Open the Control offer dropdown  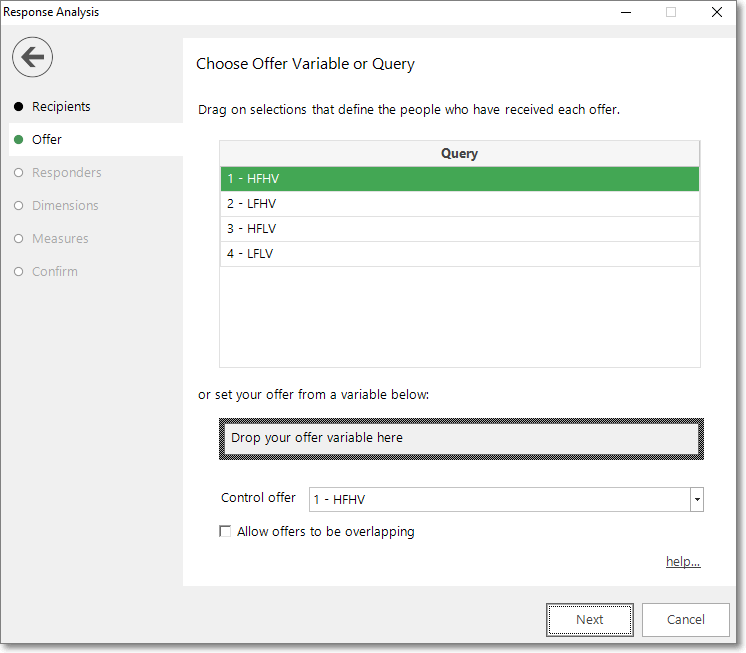(x=697, y=499)
